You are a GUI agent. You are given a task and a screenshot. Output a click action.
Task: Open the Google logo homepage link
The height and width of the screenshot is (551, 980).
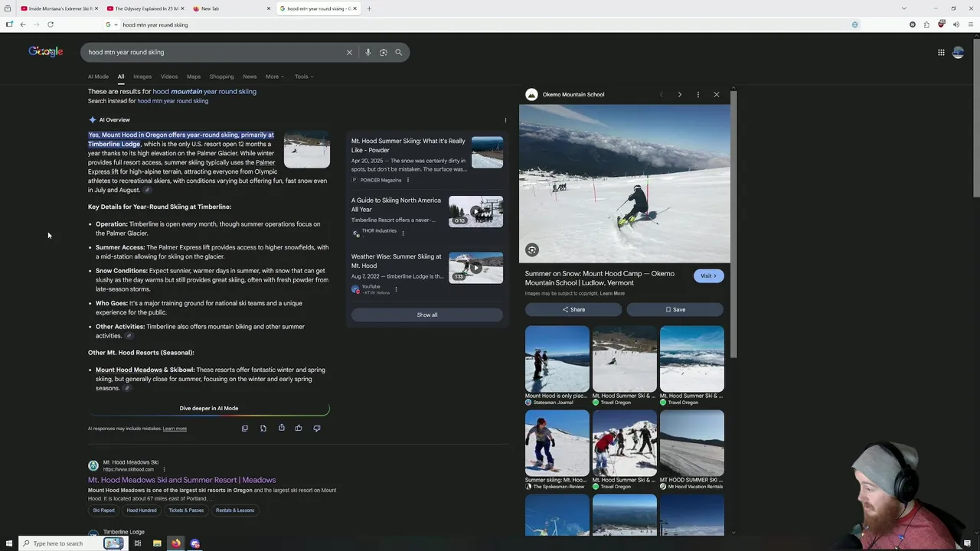46,51
